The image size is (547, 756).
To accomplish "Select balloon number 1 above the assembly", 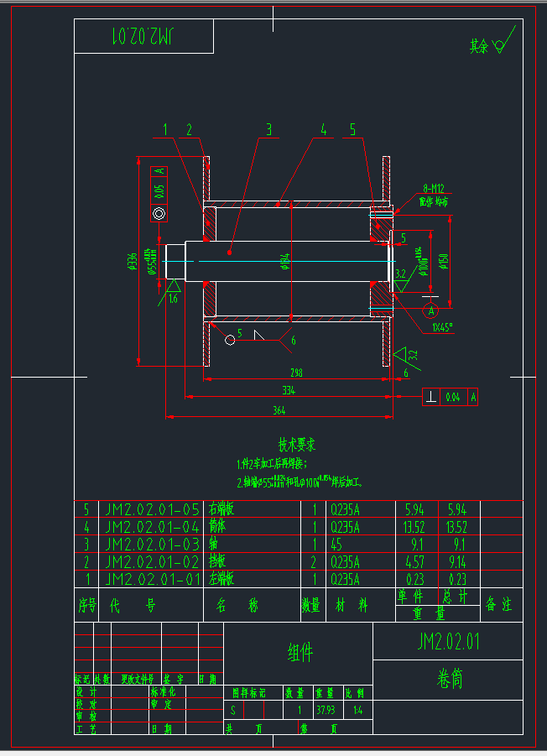I will 164,130.
